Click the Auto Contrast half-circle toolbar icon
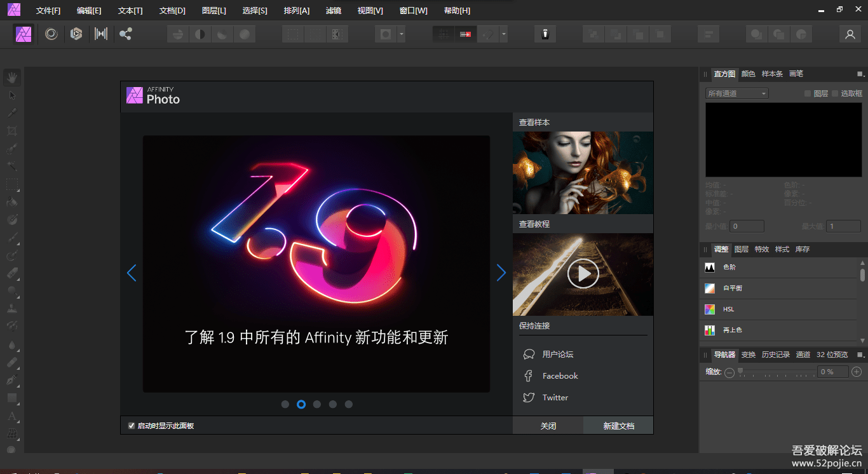 [200, 34]
